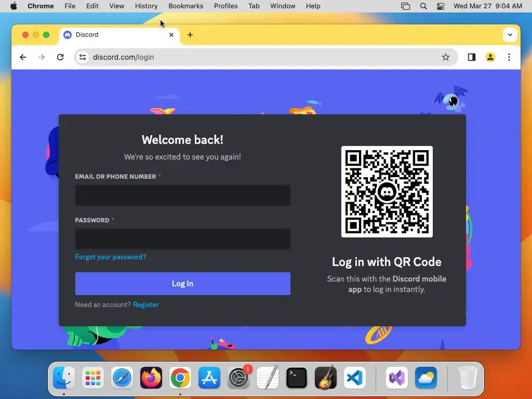Open the Edit menu
532x399 pixels.
coord(92,6)
